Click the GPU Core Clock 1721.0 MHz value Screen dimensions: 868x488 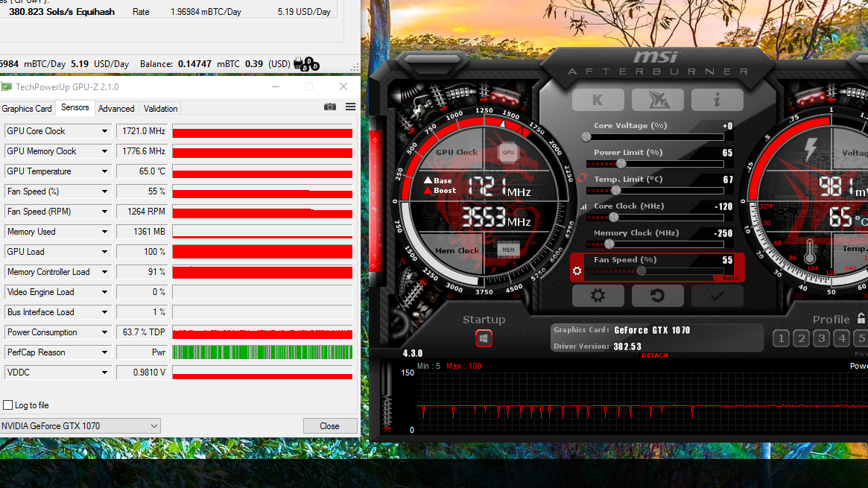(142, 131)
